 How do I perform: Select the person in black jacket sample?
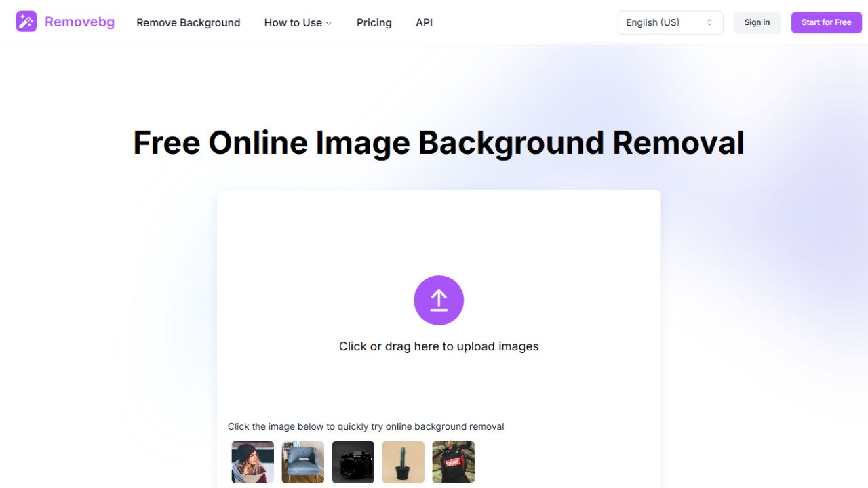(x=454, y=462)
